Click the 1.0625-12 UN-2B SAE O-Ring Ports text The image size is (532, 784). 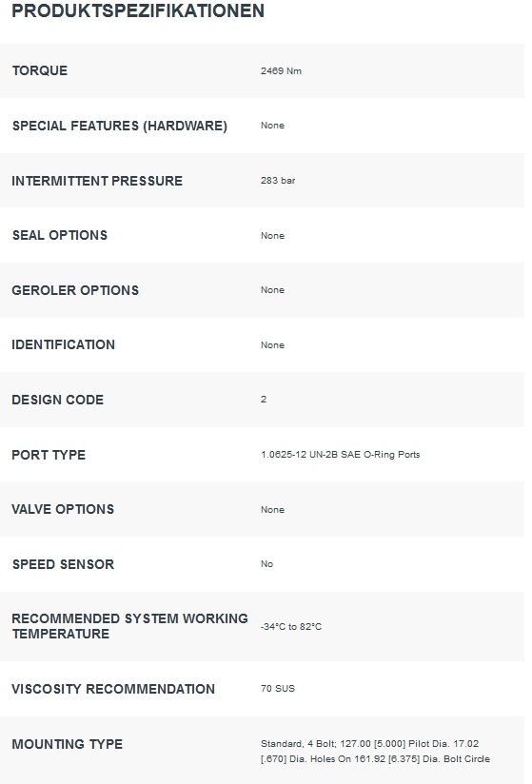pyautogui.click(x=340, y=455)
